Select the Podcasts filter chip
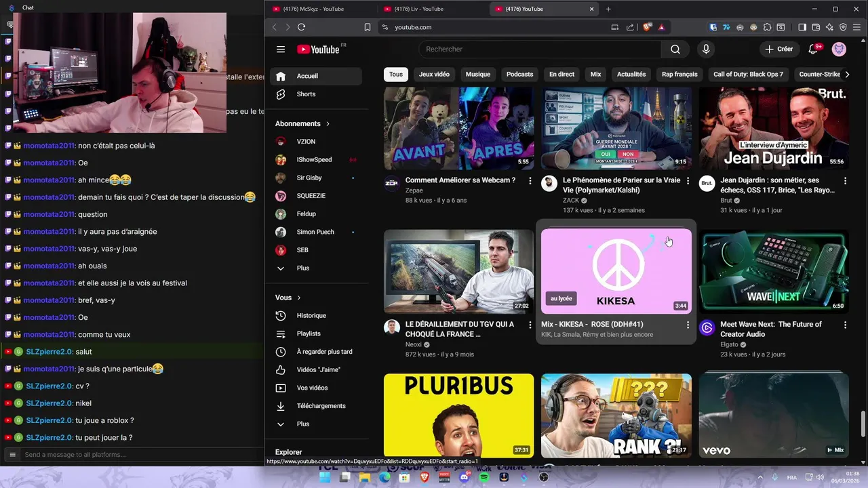Image resolution: width=868 pixels, height=488 pixels. (x=520, y=75)
